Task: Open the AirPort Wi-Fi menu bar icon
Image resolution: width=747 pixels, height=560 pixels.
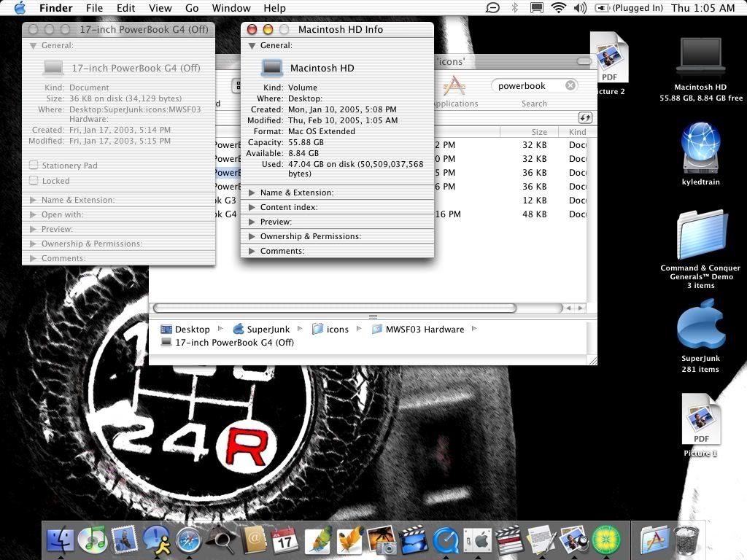Action: click(558, 7)
